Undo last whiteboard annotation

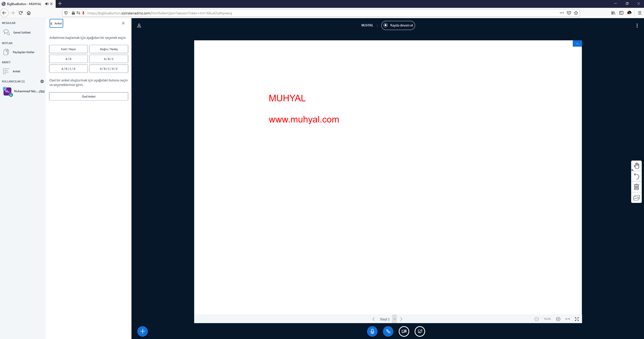[636, 176]
